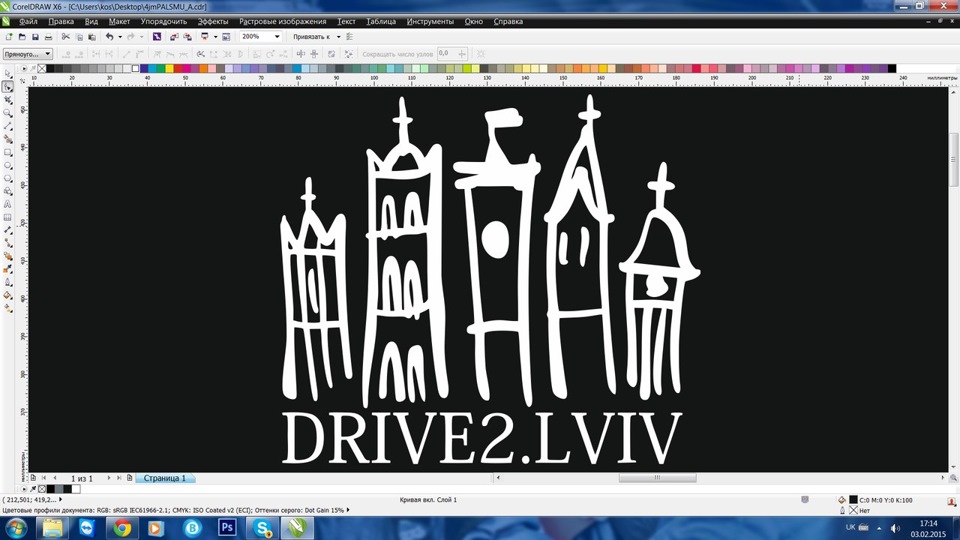Open the Файл menu

point(28,21)
